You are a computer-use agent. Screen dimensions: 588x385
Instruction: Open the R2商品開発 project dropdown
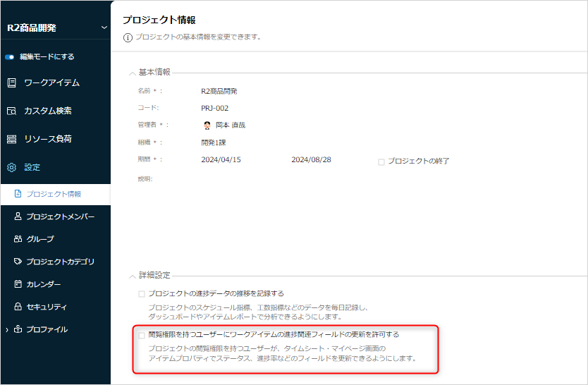[104, 28]
